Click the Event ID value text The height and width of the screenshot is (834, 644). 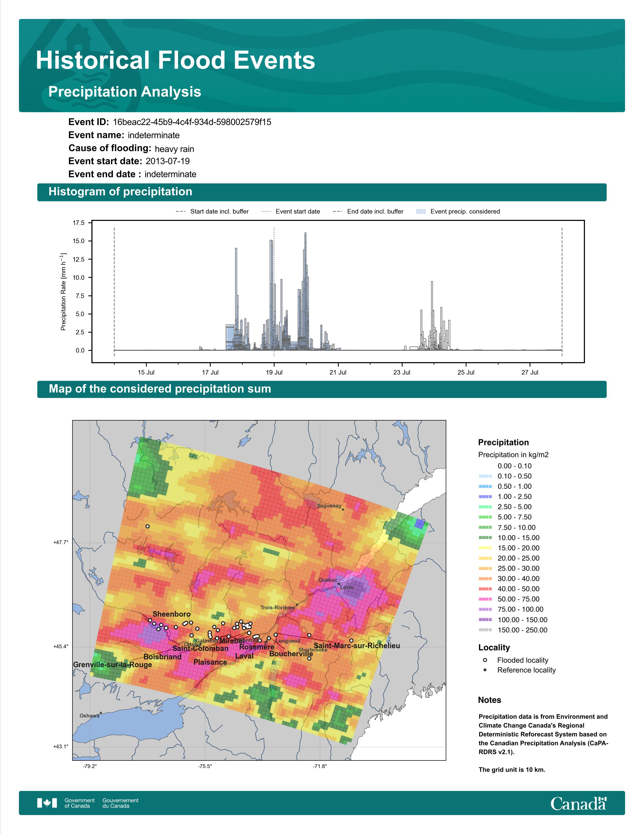coord(192,122)
